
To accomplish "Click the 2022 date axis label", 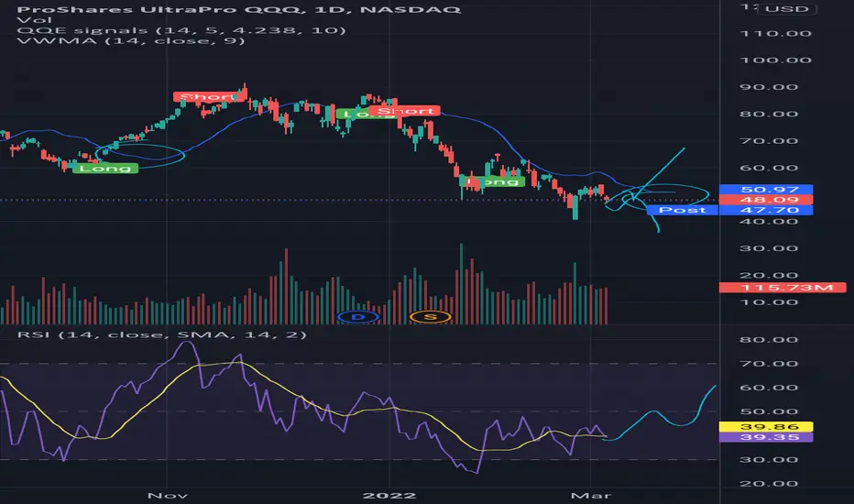I will click(389, 496).
